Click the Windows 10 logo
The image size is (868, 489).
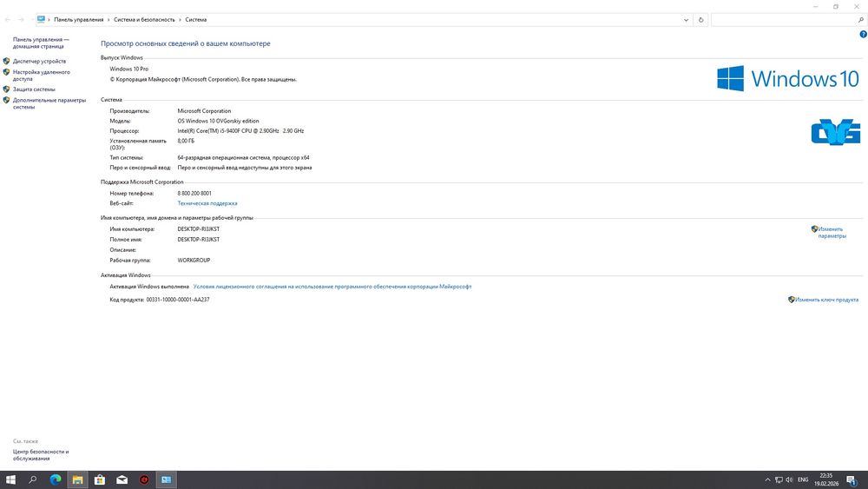pos(788,79)
